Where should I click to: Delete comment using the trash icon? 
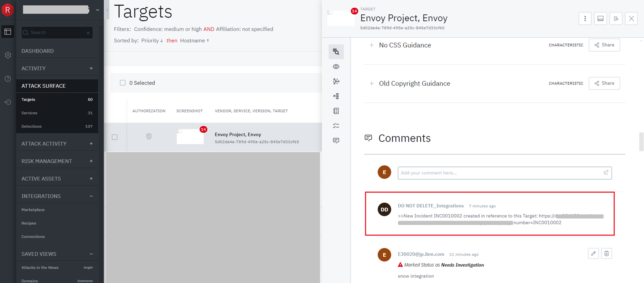606,254
